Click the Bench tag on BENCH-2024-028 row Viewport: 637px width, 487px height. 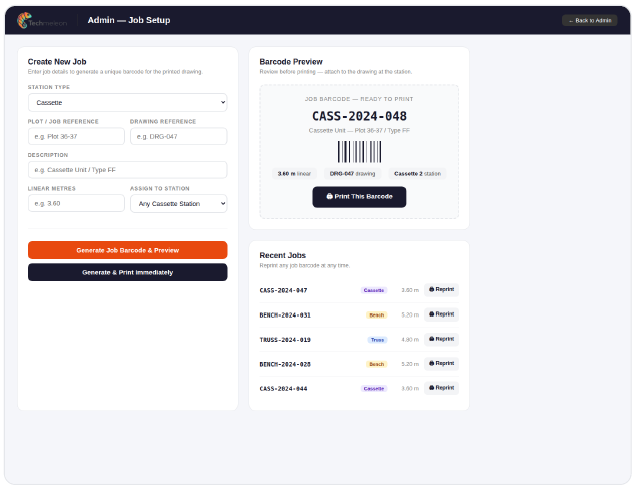click(377, 364)
